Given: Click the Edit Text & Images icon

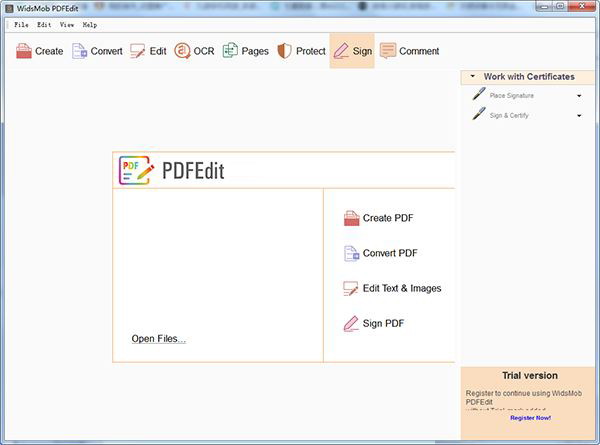Looking at the screenshot, I should click(351, 289).
